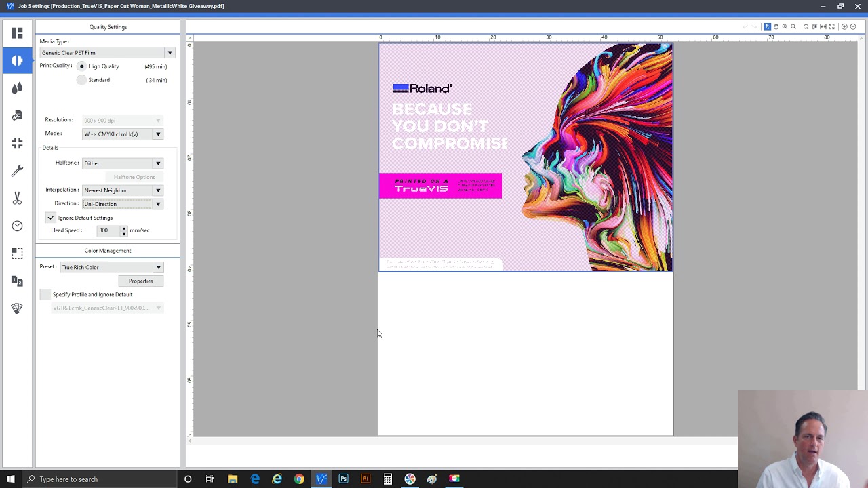
Task: Open the numbered pages sidebar icon
Action: [17, 281]
